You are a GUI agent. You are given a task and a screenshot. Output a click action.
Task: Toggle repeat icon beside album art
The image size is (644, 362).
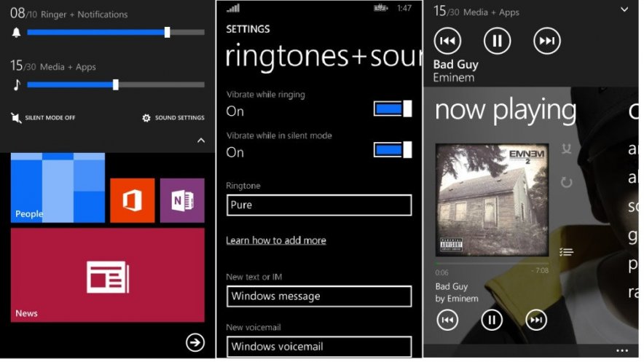[566, 182]
